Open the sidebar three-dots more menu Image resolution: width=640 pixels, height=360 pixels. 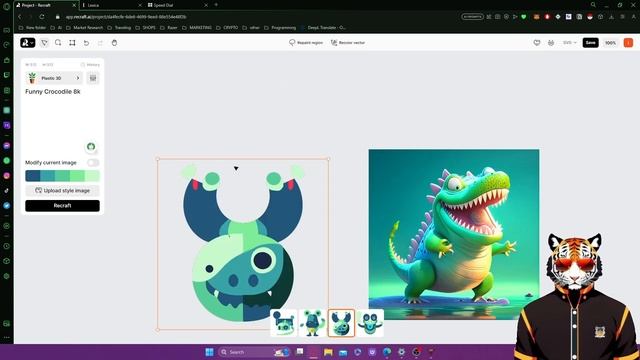7,338
